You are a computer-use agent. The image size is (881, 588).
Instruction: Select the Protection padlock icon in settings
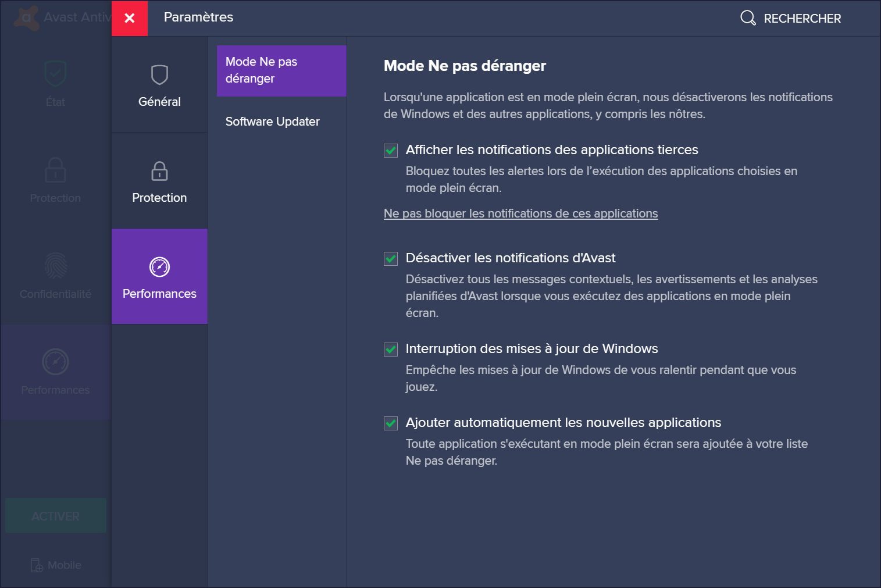pos(159,171)
